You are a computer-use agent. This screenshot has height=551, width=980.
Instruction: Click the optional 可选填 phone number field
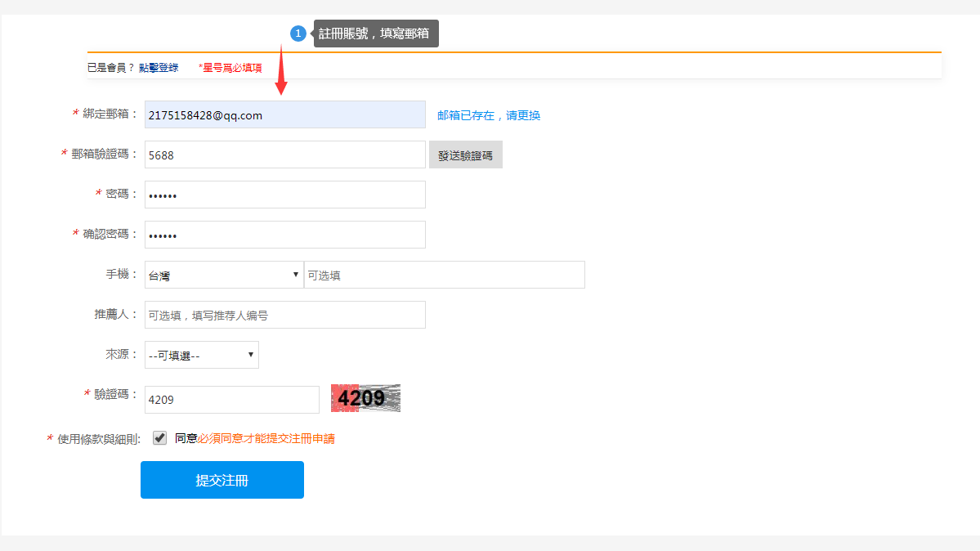click(x=445, y=274)
